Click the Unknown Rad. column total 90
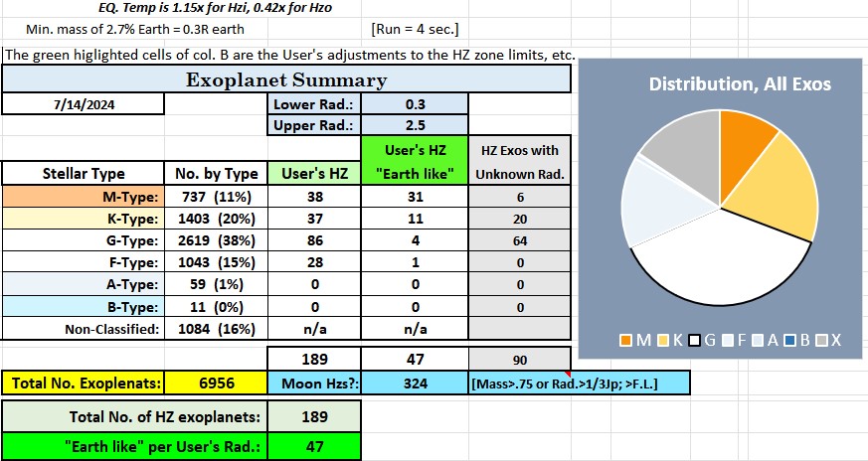 [520, 360]
